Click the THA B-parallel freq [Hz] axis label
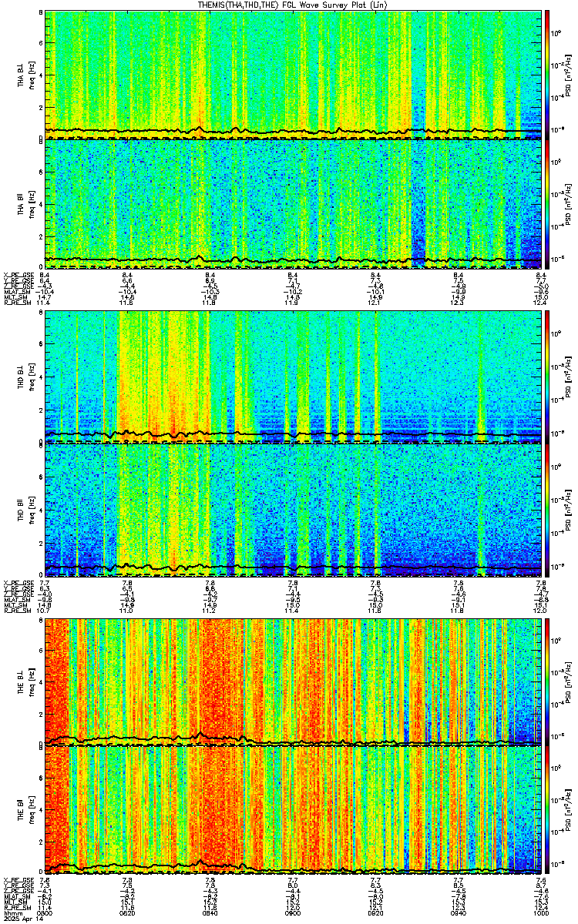 [31, 203]
